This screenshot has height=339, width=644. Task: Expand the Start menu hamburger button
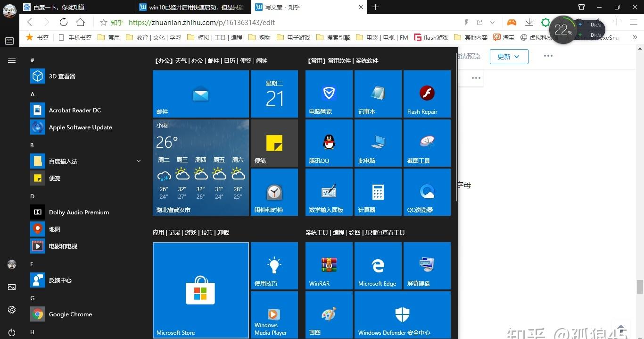[12, 60]
